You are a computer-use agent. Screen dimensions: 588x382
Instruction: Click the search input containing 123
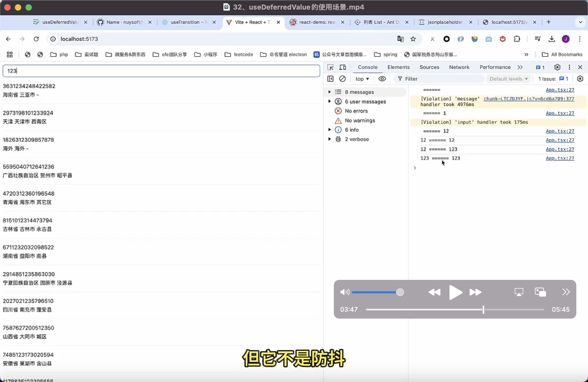[161, 71]
